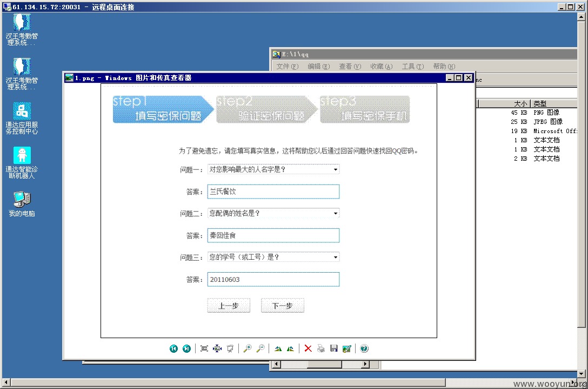Viewport: 588px width, 389px height.
Task: Open 文件(F) menu in explorer window
Action: 288,67
